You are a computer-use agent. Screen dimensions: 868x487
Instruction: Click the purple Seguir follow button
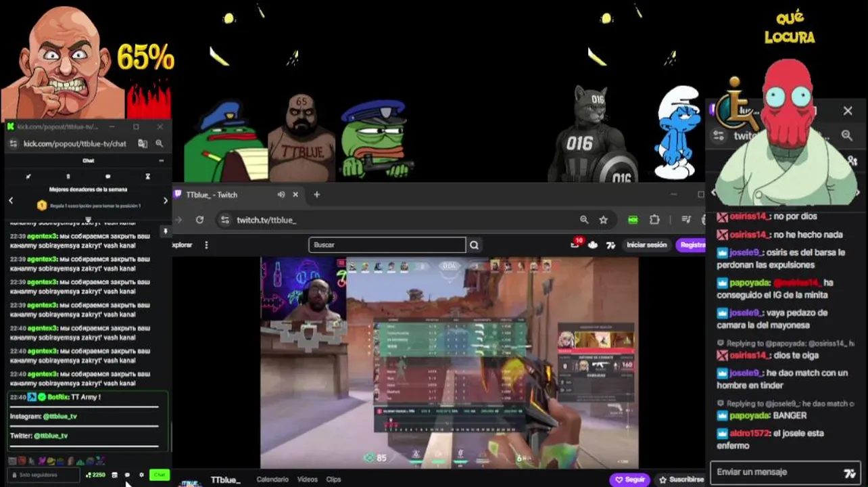pyautogui.click(x=629, y=480)
